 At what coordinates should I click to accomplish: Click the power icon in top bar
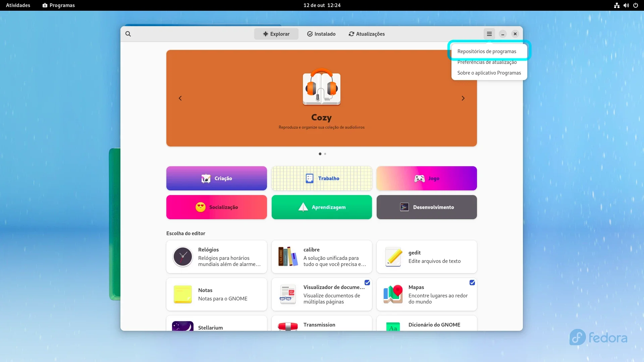point(636,5)
